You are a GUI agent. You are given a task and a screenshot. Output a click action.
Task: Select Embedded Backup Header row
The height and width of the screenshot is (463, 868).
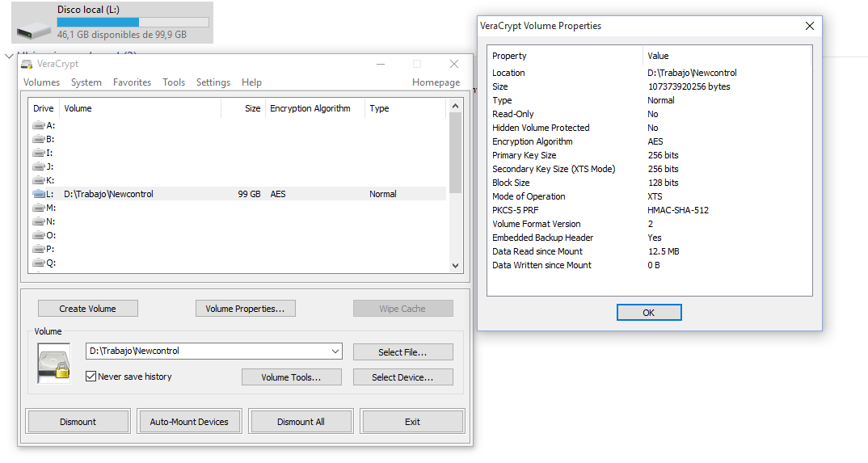point(649,238)
